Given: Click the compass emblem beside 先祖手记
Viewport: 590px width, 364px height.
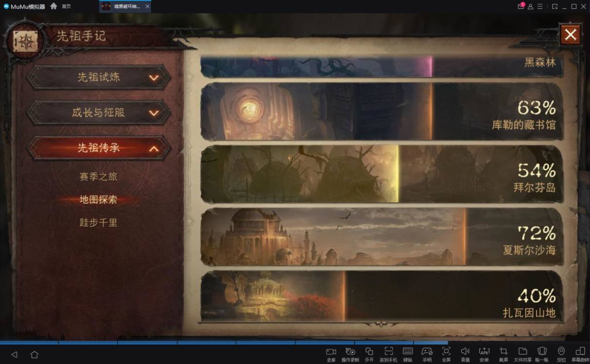Looking at the screenshot, I should tap(25, 41).
